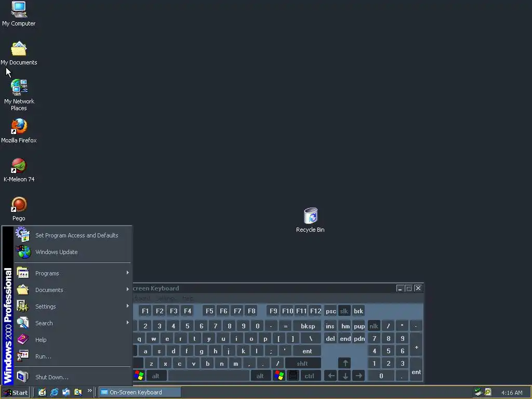Select the Mozilla Firefox shortcut icon
The image size is (532, 399).
19,131
